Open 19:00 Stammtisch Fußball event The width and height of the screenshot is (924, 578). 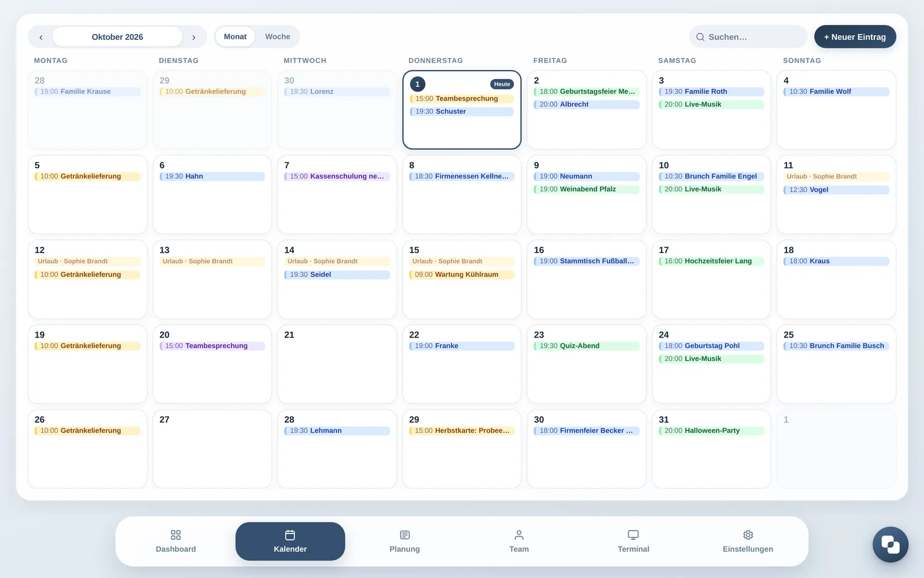(587, 261)
